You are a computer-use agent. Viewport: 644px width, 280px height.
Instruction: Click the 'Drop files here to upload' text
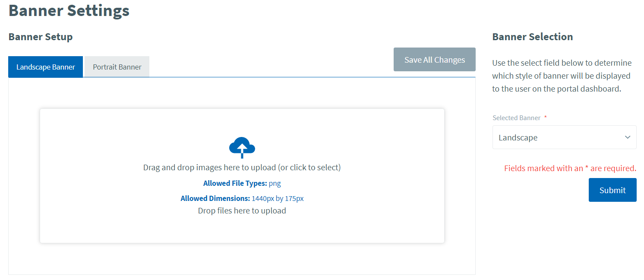point(242,211)
